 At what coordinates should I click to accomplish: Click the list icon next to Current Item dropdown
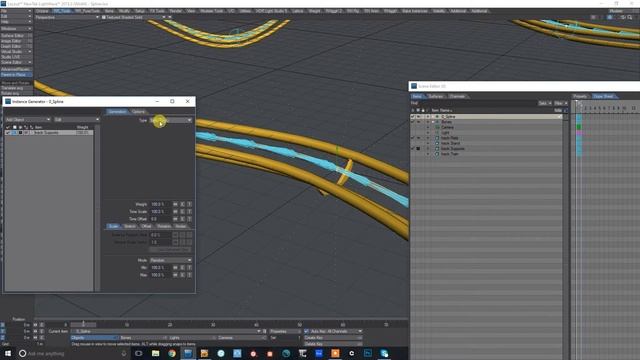264,331
